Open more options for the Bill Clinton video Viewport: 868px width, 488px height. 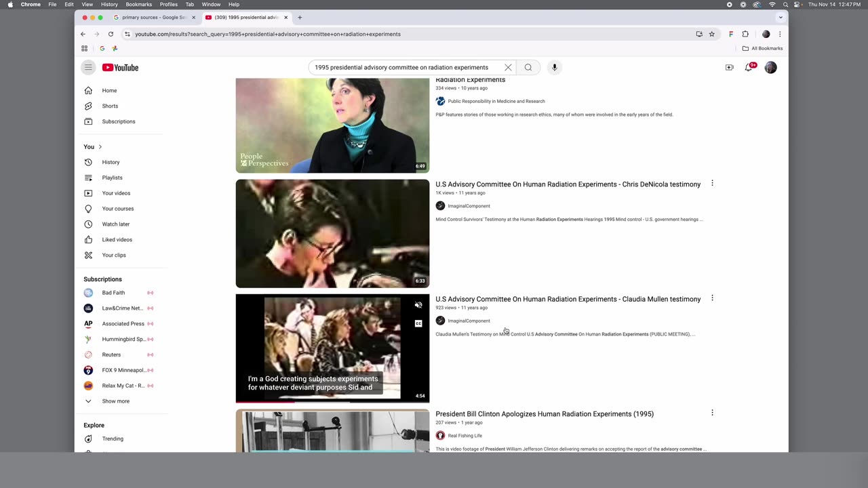coord(712,413)
